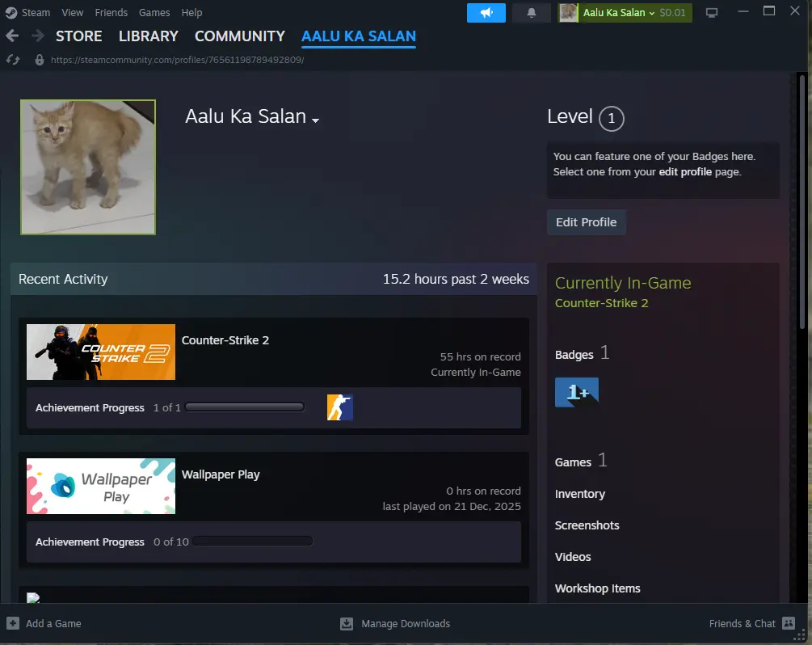The height and width of the screenshot is (645, 812).
Task: Expand the profile name dropdown arrow
Action: click(x=315, y=120)
